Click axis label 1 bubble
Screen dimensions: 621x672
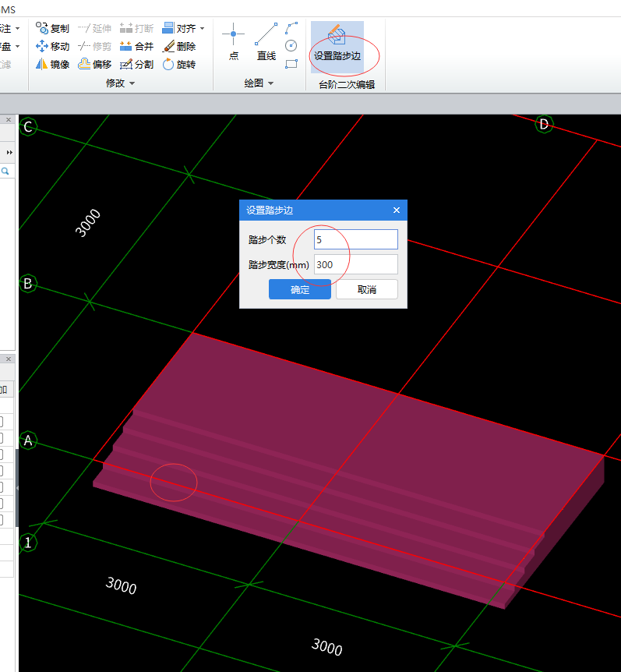(28, 543)
